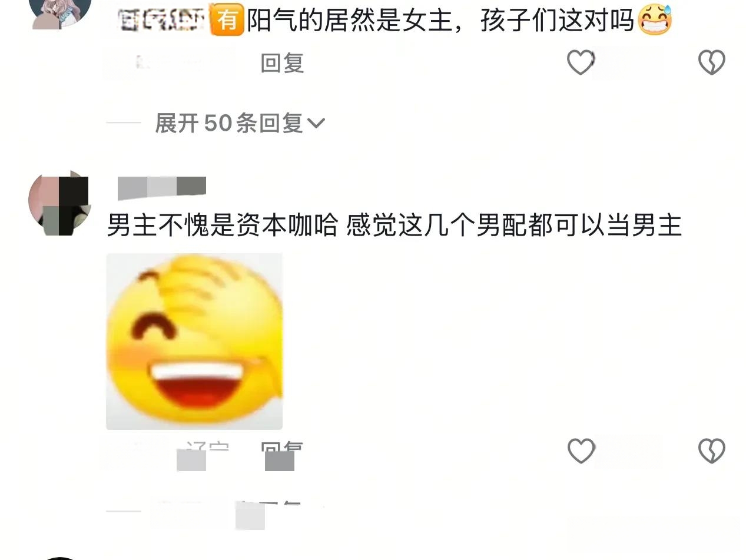Tap broken heart on 男主不愧是资本咖 comment
This screenshot has width=746, height=560.
(711, 450)
